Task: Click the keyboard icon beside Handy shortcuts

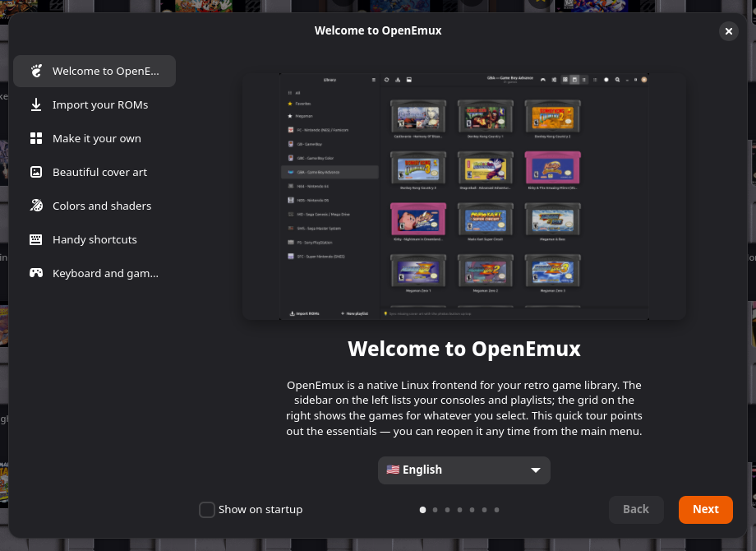Action: 36,240
